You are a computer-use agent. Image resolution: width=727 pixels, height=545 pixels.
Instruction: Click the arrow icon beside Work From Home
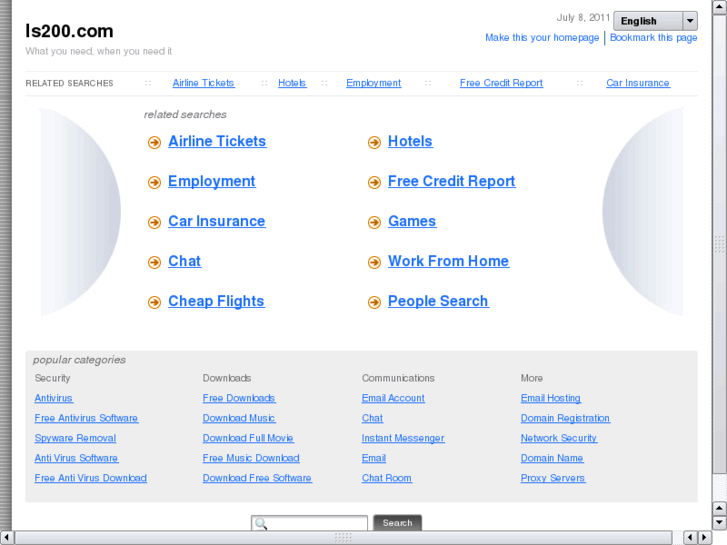(374, 262)
